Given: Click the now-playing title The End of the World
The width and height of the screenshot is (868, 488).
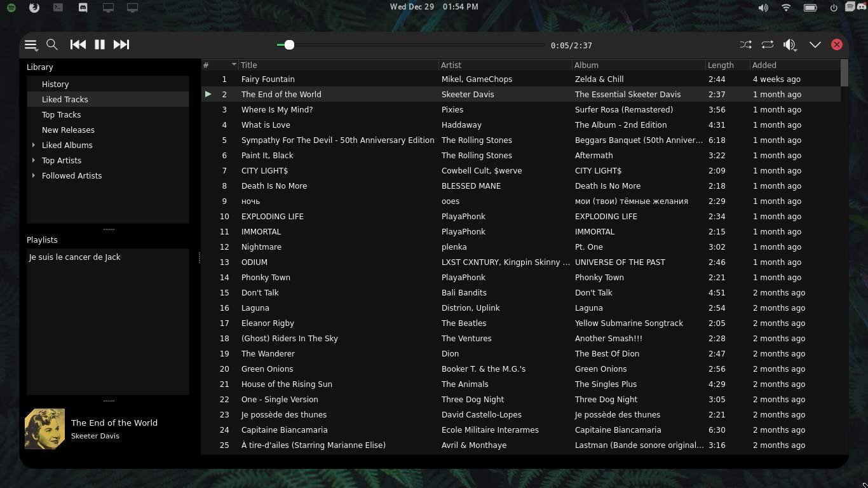Looking at the screenshot, I should [x=114, y=423].
